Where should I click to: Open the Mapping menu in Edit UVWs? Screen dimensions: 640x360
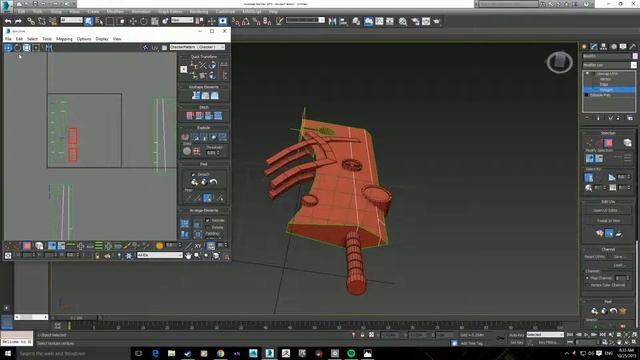64,39
